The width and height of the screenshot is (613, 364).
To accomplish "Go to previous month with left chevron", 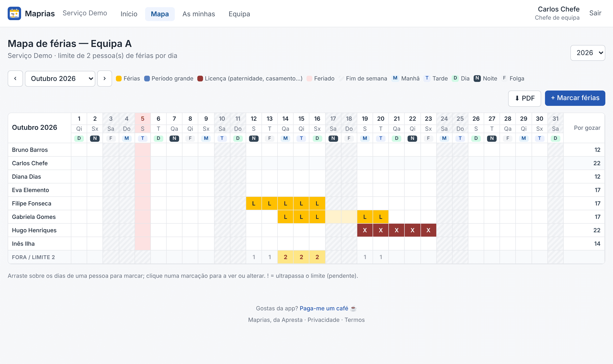I will pyautogui.click(x=15, y=79).
